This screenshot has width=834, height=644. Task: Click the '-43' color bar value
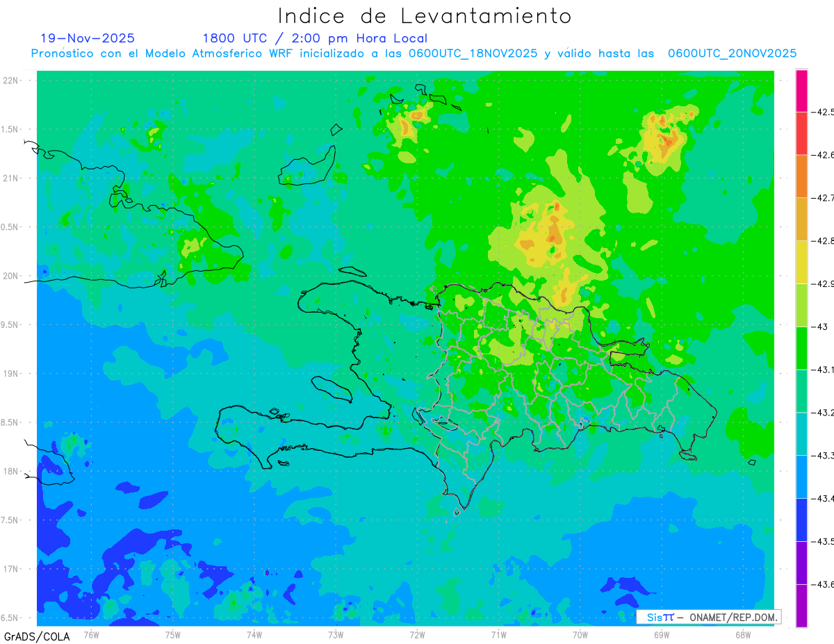click(821, 327)
